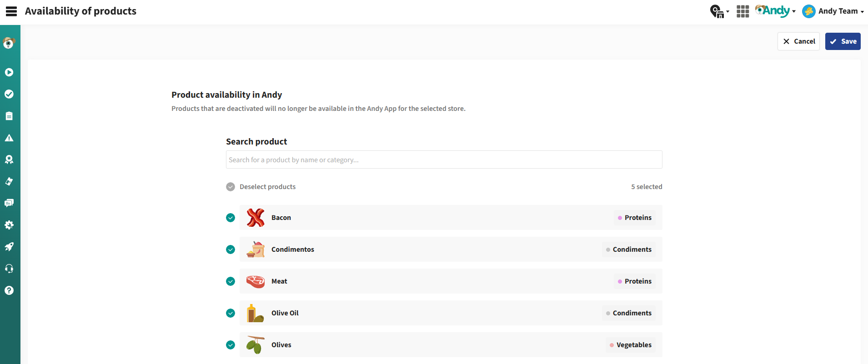This screenshot has width=868, height=364.
Task: Click the play icon in sidebar
Action: (9, 72)
